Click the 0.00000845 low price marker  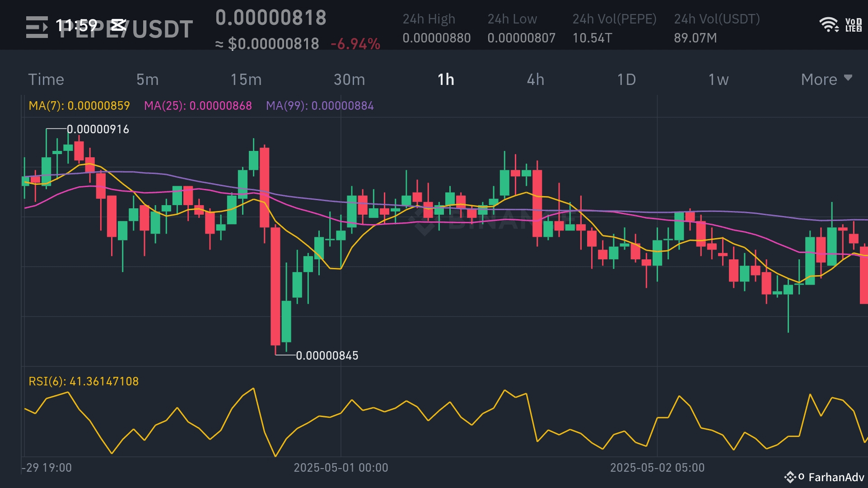tap(327, 356)
